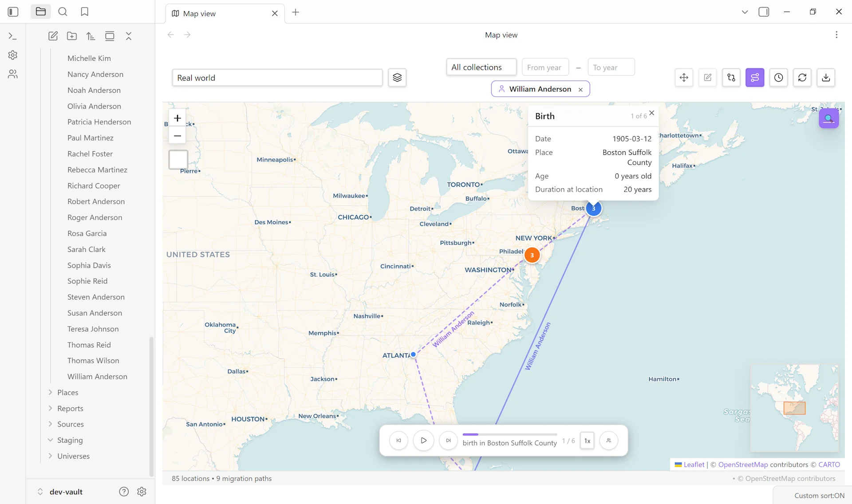Click the purple map search button

tap(828, 118)
